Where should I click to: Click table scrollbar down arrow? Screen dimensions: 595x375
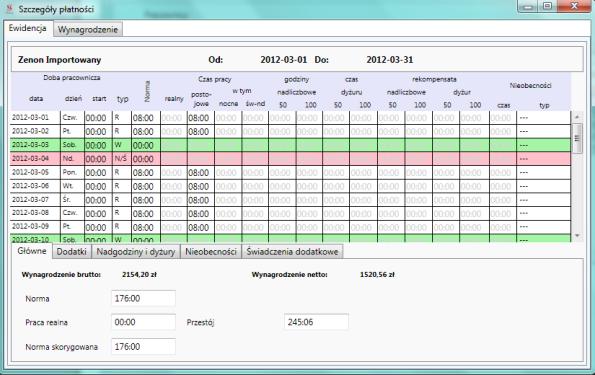click(577, 236)
